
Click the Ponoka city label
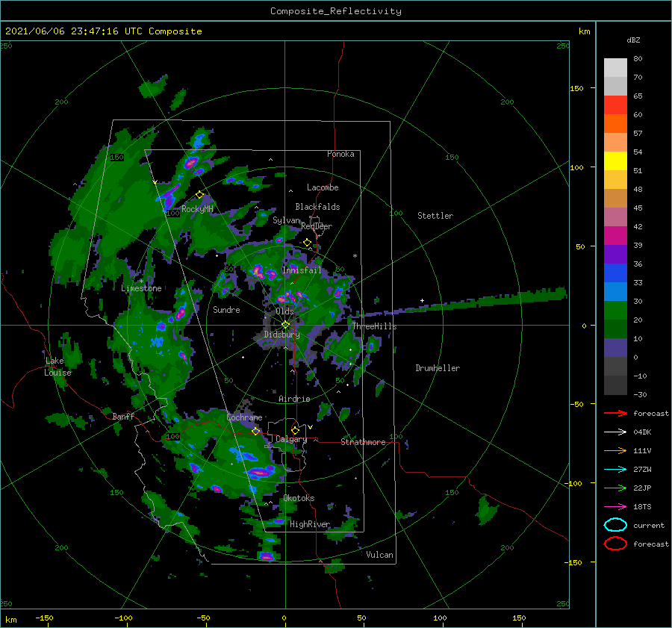(x=340, y=154)
